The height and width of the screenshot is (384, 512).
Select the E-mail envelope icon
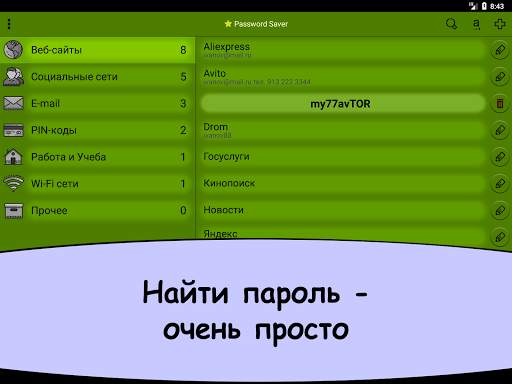tap(13, 103)
